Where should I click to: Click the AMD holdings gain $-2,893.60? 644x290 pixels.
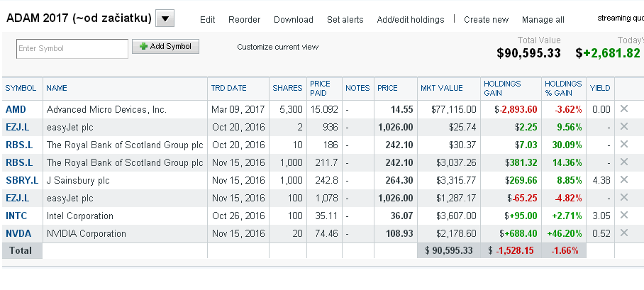516,110
